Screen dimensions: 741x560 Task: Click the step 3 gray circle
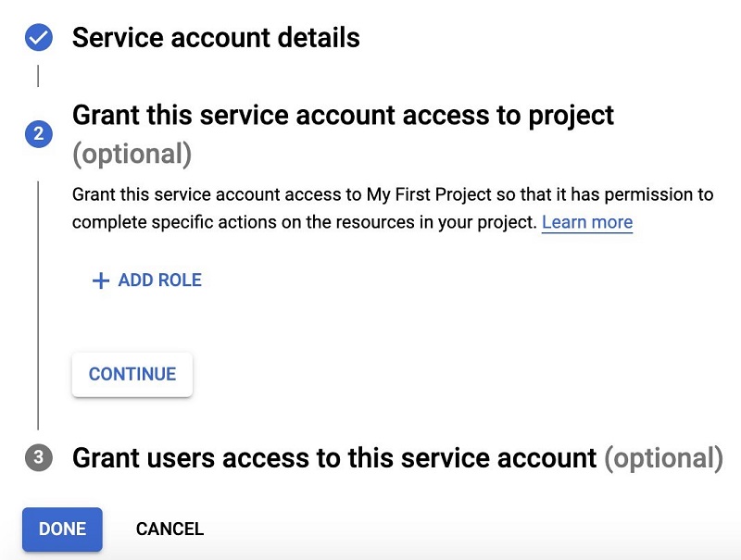pos(39,457)
